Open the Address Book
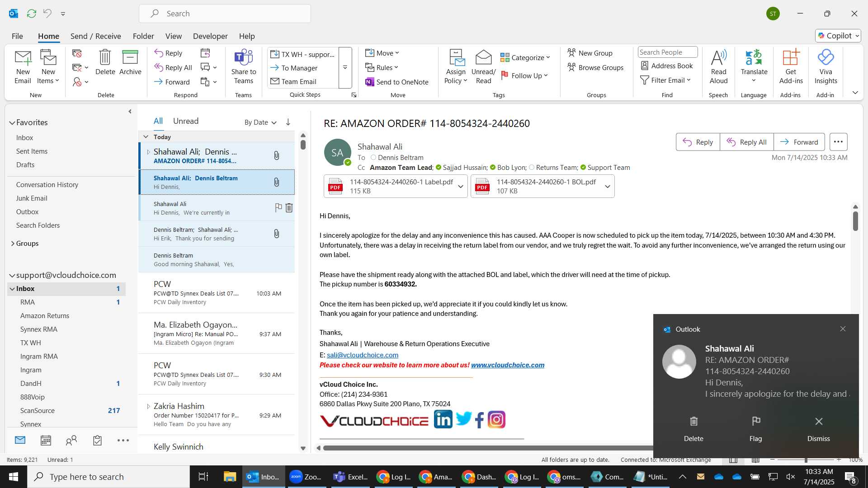Screen dimensions: 868x488 point(667,66)
